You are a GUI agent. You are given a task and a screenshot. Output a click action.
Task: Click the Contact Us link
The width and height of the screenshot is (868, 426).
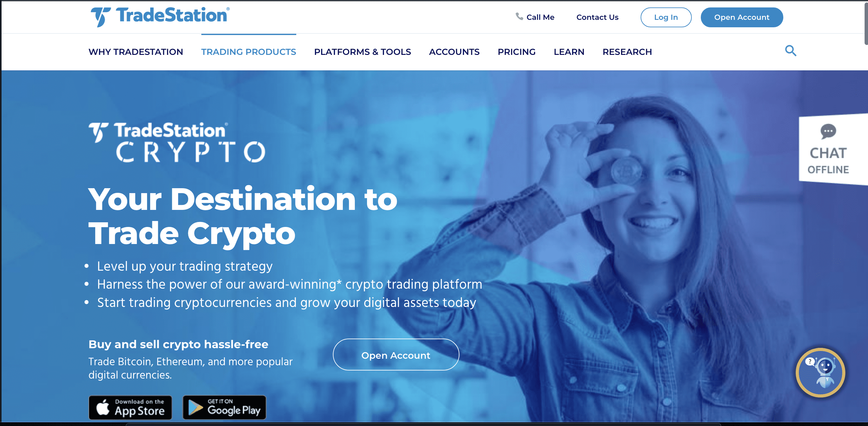(x=597, y=17)
